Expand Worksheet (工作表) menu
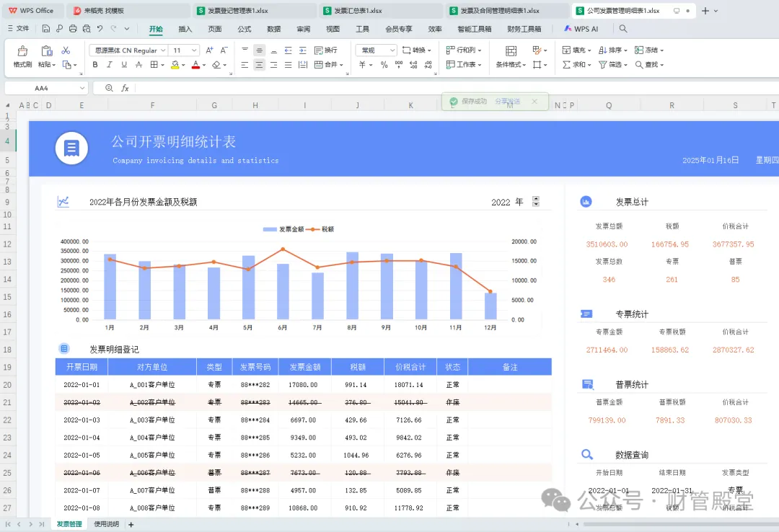 point(464,65)
